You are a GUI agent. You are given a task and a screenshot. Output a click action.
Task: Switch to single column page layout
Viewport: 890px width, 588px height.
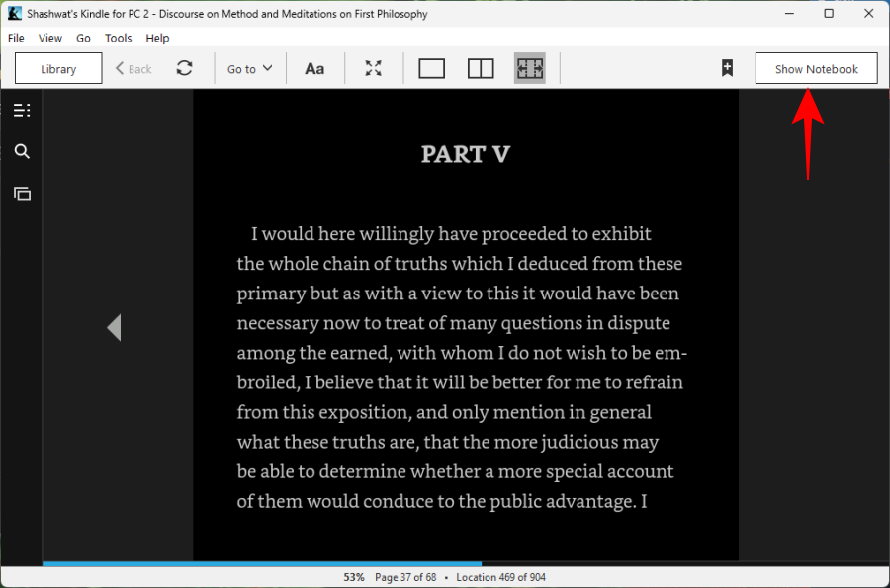click(431, 68)
